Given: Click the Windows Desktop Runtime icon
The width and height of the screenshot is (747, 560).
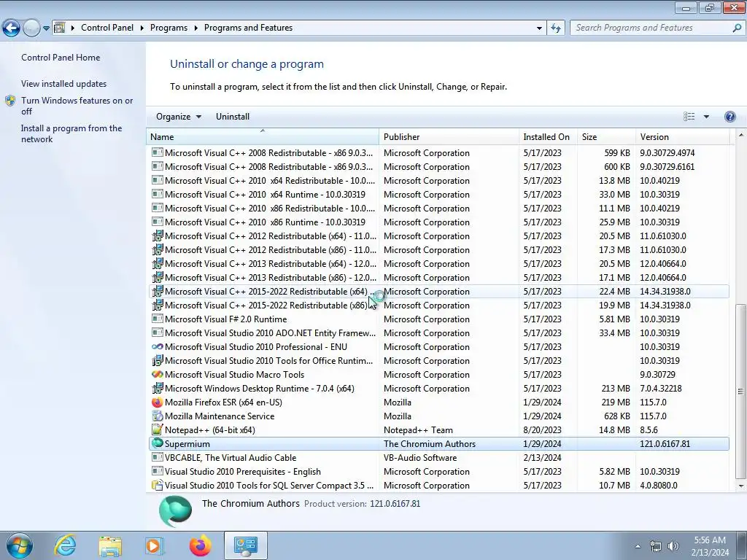Looking at the screenshot, I should (x=158, y=389).
